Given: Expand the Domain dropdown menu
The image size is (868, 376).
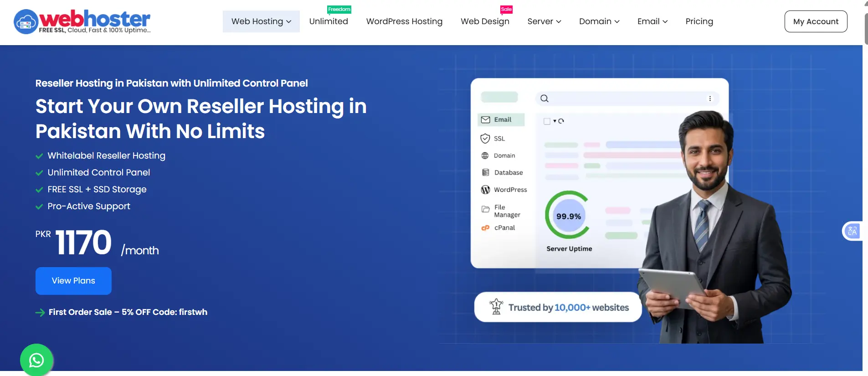Looking at the screenshot, I should pyautogui.click(x=599, y=21).
